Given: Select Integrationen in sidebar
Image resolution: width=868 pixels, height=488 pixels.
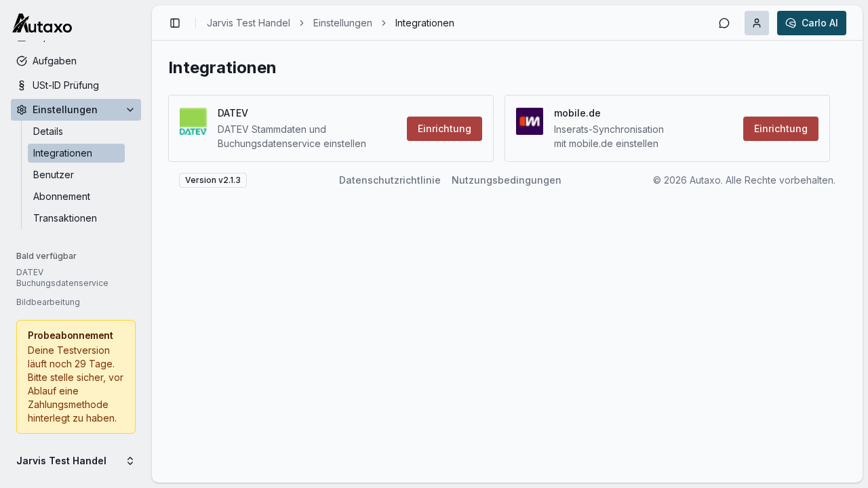Looking at the screenshot, I should 76,153.
